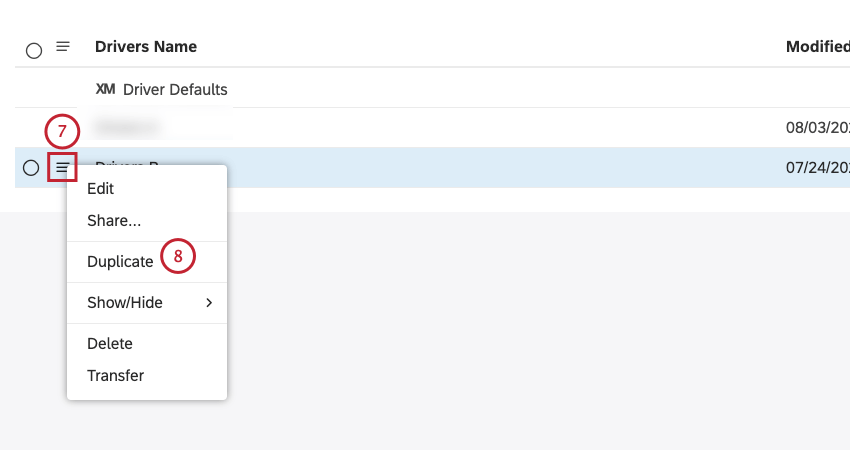Choose Share... from the context menu

114,221
